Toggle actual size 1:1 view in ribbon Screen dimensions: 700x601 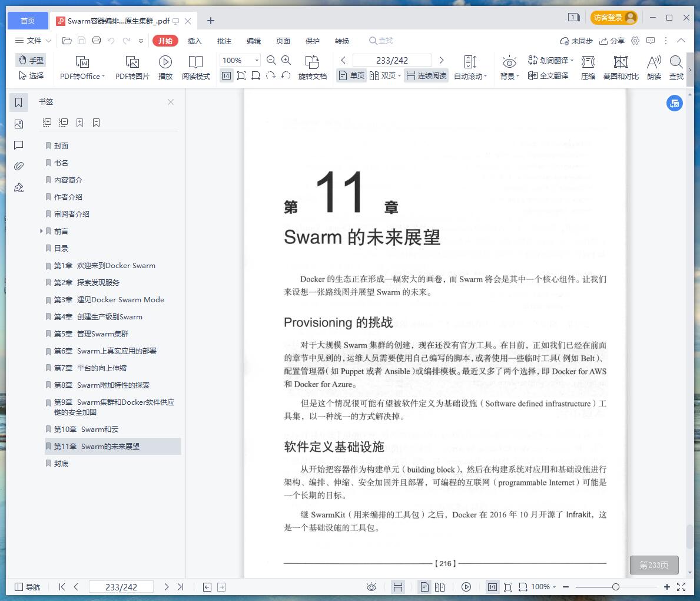point(226,75)
